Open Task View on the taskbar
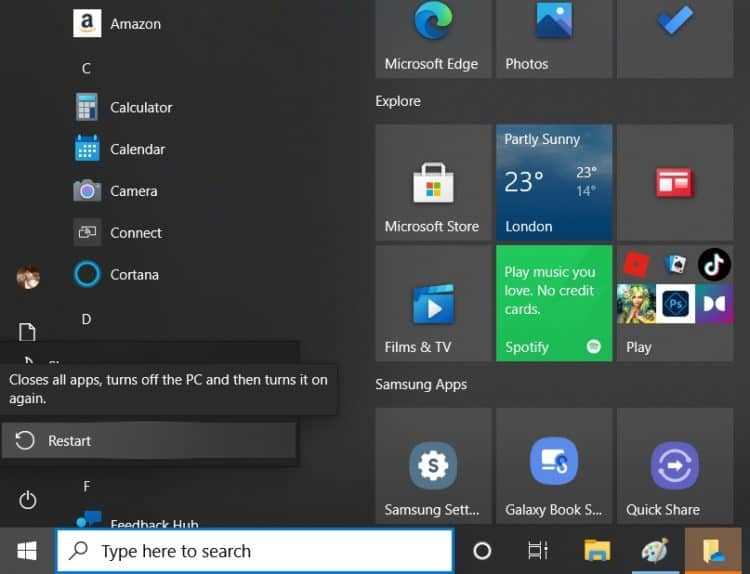750x574 pixels. pos(538,551)
